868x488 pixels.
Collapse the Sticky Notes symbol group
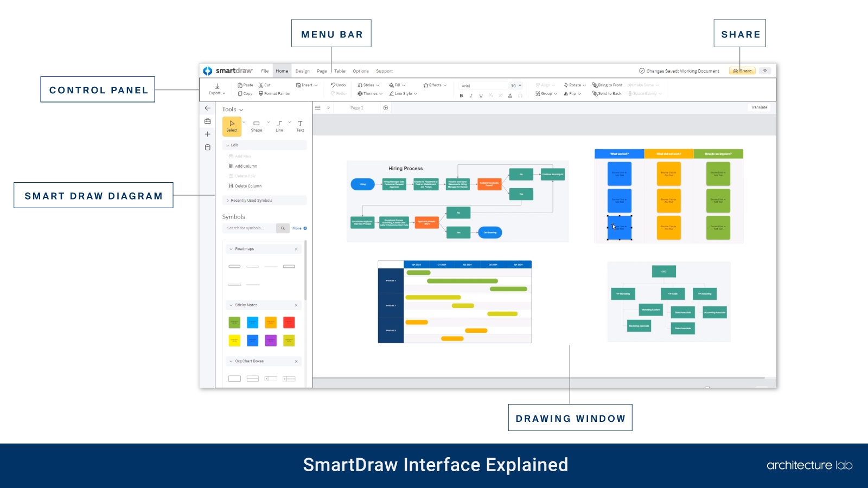tap(231, 305)
